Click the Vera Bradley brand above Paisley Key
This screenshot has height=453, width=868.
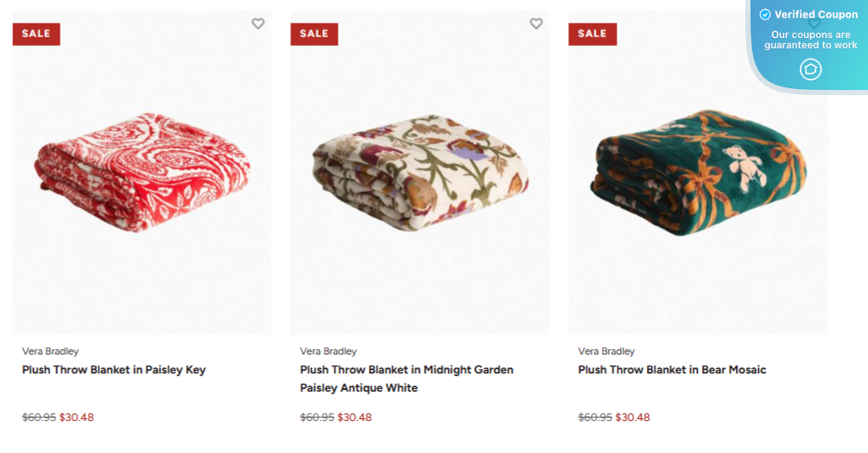(50, 352)
